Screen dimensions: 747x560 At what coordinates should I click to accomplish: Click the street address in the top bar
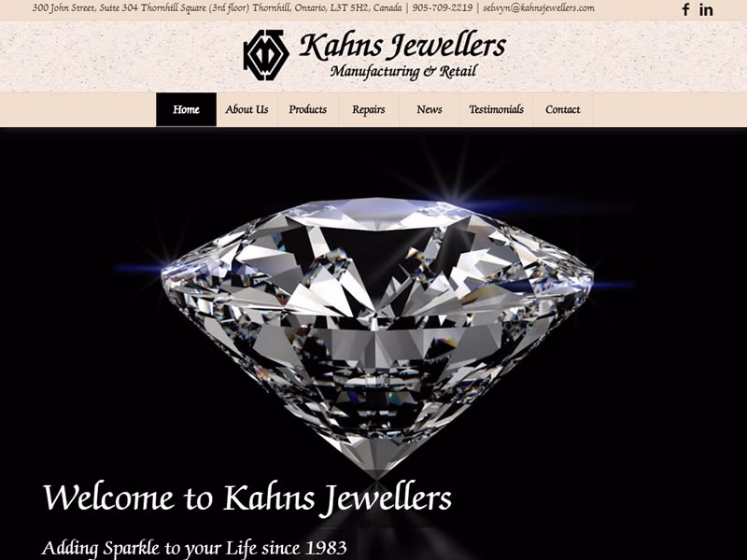pyautogui.click(x=217, y=8)
